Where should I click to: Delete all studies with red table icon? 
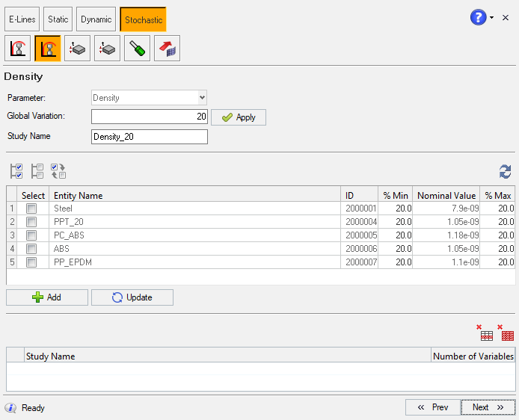pos(507,333)
